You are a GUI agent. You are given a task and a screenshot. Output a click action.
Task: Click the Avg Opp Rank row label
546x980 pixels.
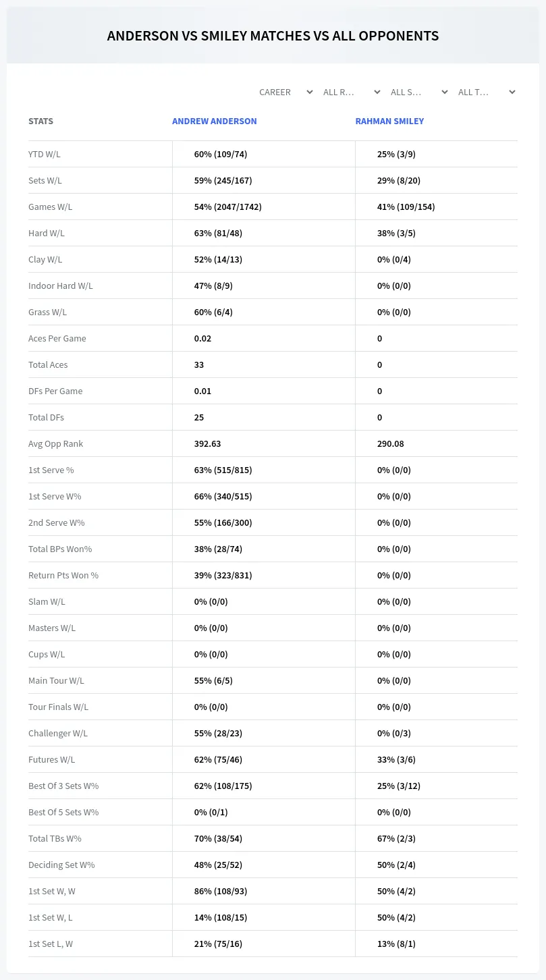click(56, 444)
